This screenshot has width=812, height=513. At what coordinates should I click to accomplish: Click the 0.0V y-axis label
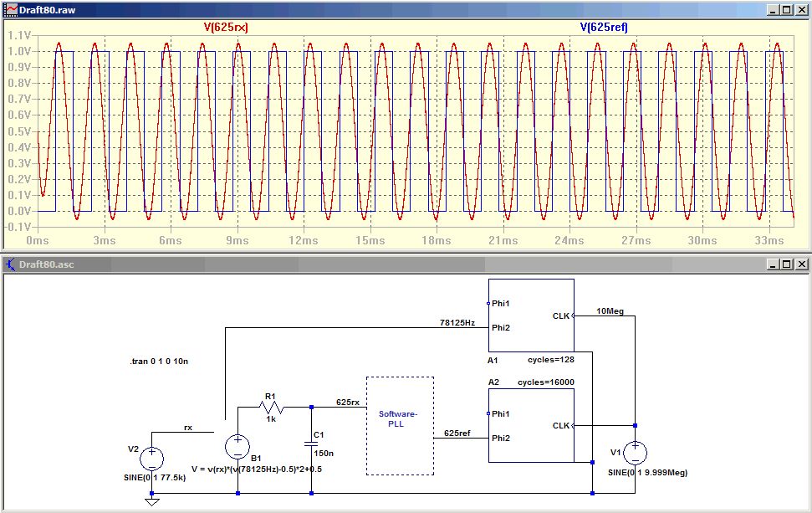[20, 211]
